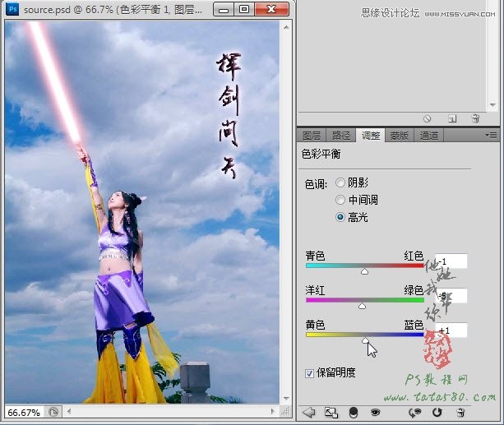Click the 66.67% zoom level field
The image size is (504, 425).
(24, 413)
